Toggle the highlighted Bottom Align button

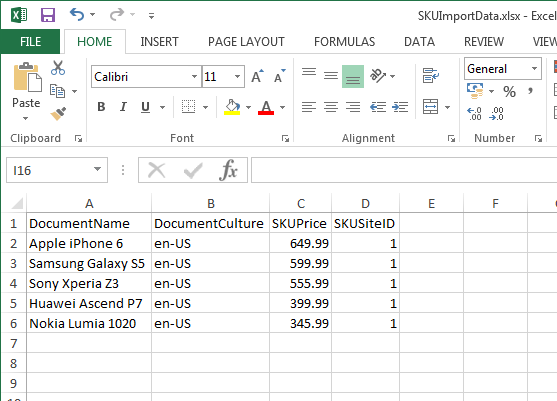(x=353, y=76)
